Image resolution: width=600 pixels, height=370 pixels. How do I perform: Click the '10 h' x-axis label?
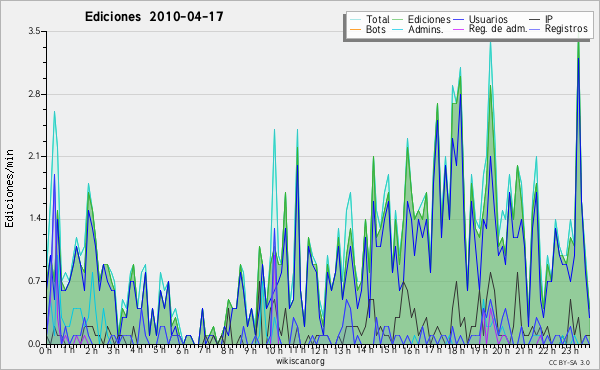coord(274,351)
